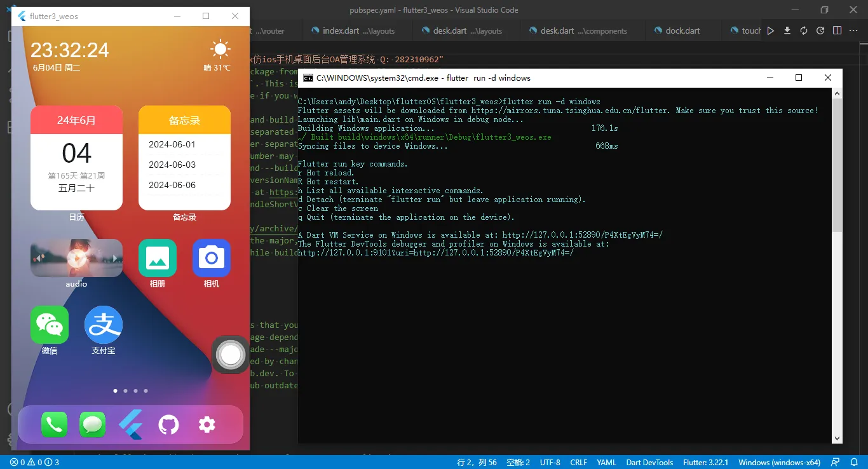Open Dart DevTools from status bar

(x=649, y=462)
